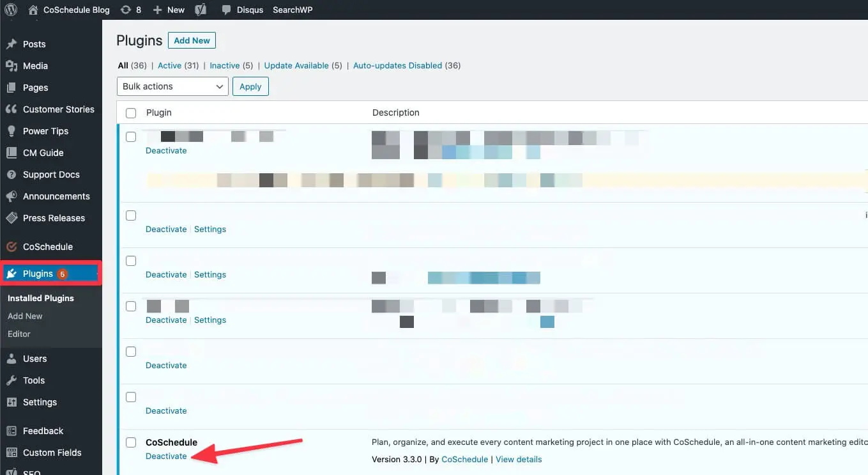Filter plugins by Inactive (5)
The width and height of the screenshot is (868, 475).
(x=231, y=65)
